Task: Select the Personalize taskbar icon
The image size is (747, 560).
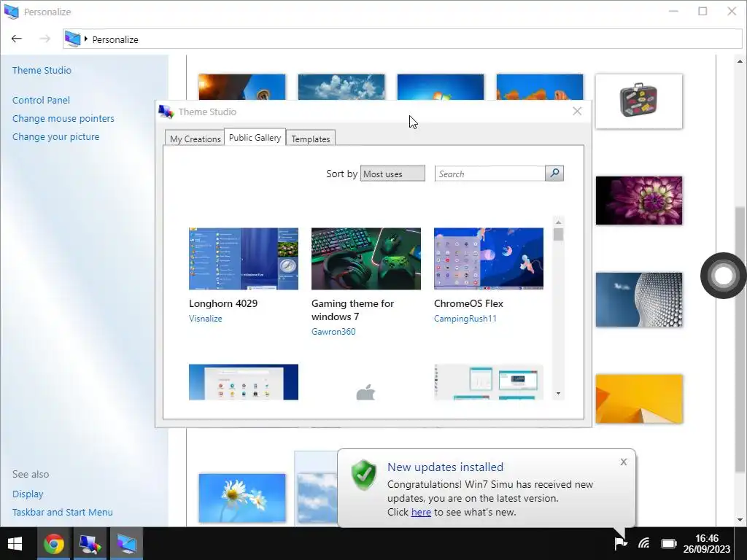Action: pos(127,544)
